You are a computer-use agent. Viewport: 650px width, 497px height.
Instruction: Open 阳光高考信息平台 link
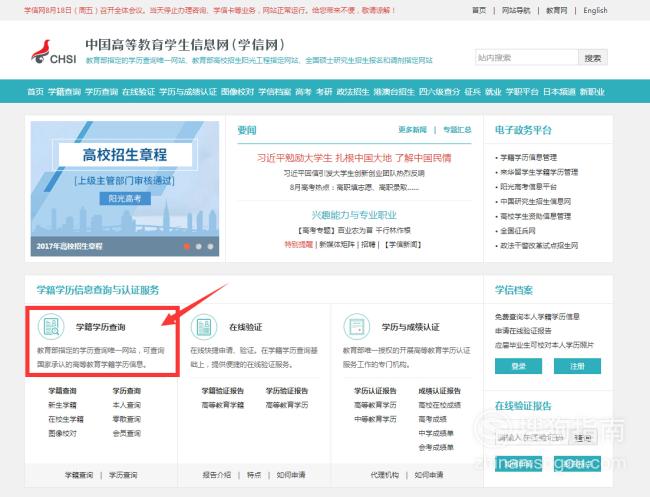point(529,187)
